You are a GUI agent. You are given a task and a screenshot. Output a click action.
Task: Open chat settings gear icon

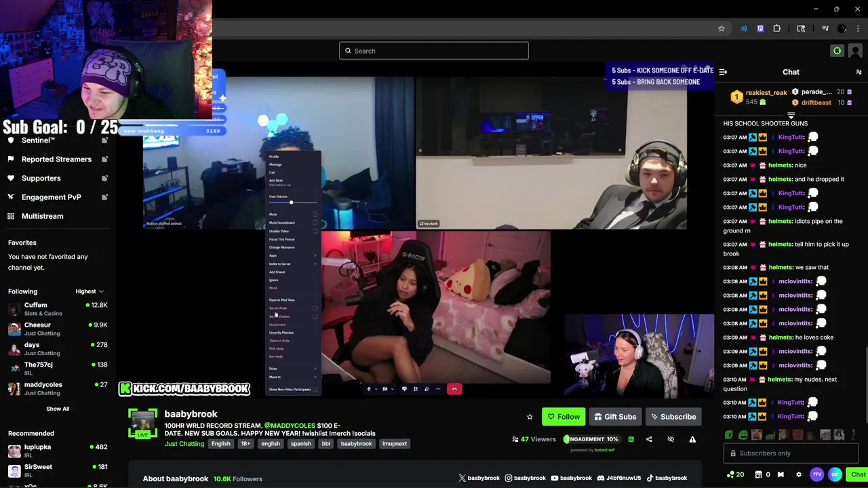798,474
